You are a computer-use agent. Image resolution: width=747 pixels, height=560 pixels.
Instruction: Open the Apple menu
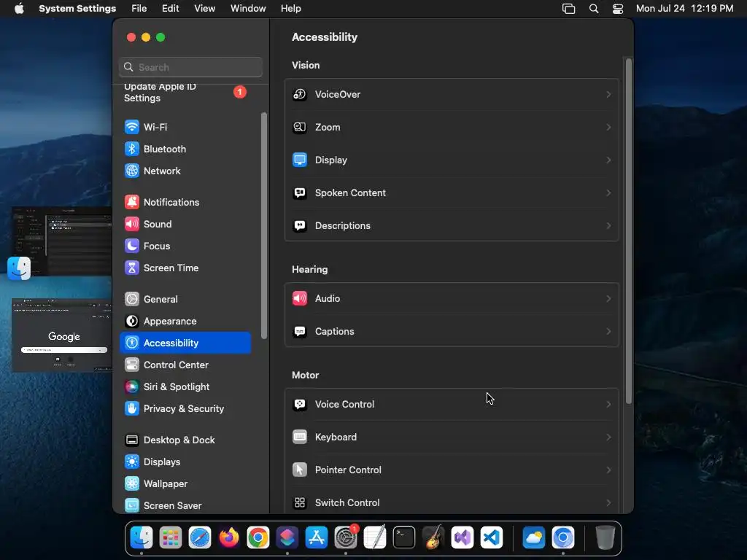coord(19,9)
